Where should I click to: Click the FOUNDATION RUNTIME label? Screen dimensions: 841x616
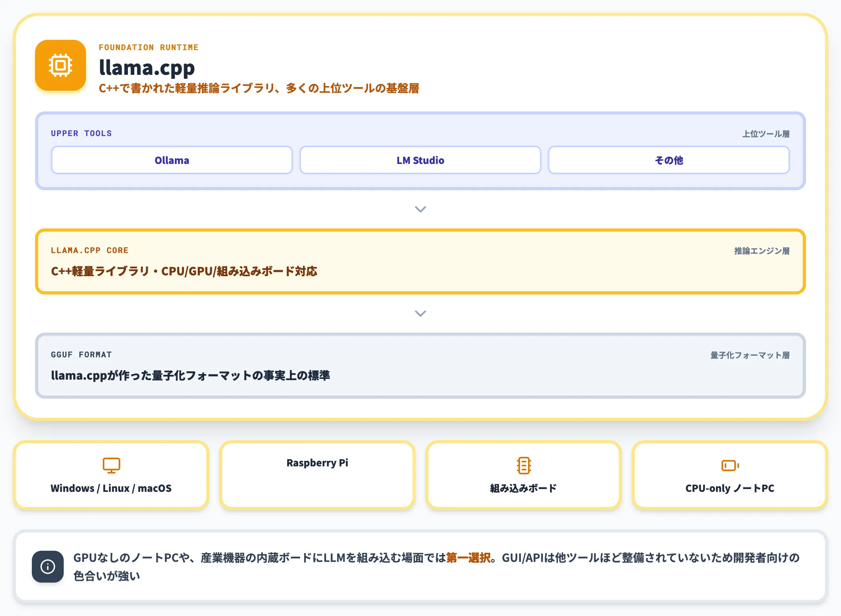tap(149, 47)
